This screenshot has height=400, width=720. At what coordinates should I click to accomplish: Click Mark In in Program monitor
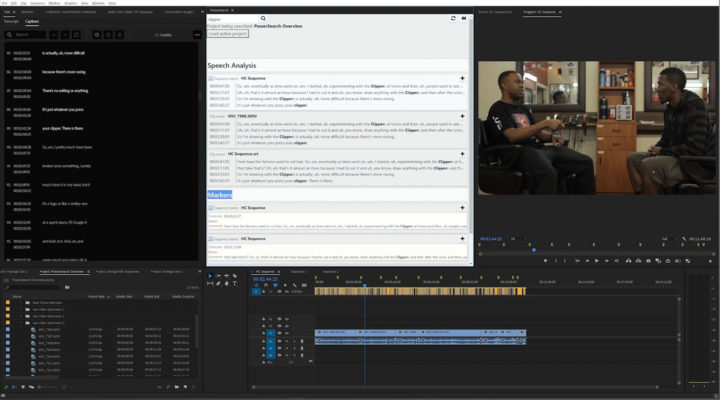tap(556, 261)
